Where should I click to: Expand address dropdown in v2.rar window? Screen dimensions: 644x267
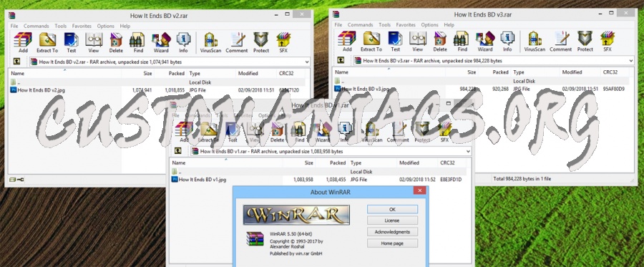tap(307, 62)
